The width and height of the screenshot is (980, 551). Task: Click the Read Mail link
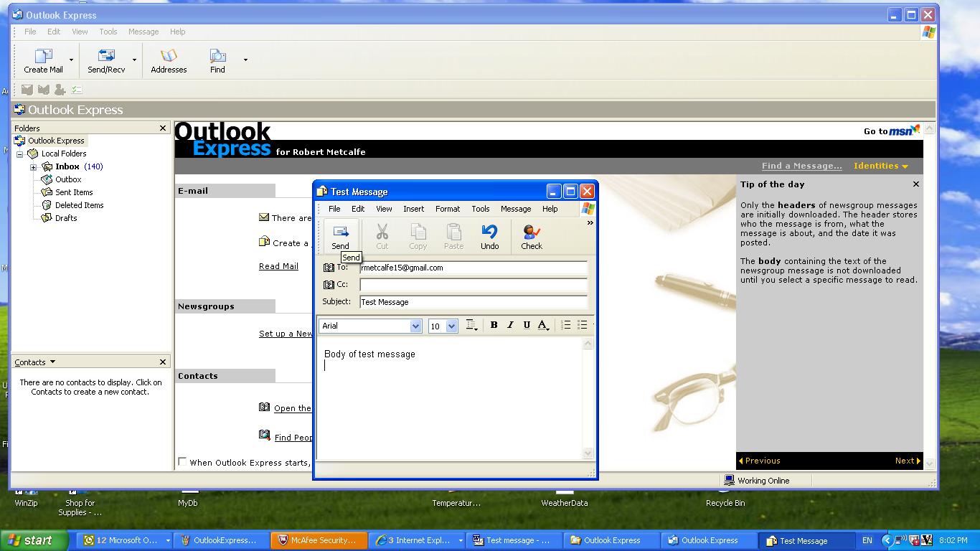point(278,266)
